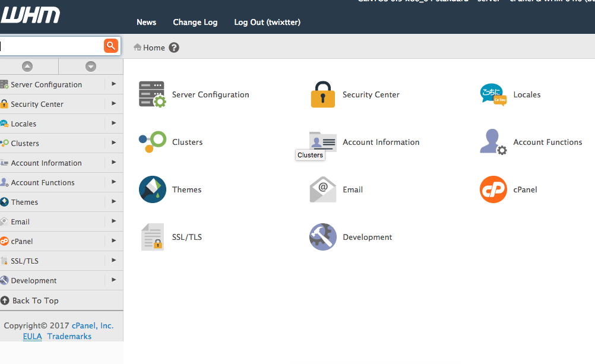Expand Development sidebar arrow
The image size is (595, 364).
[x=114, y=280]
